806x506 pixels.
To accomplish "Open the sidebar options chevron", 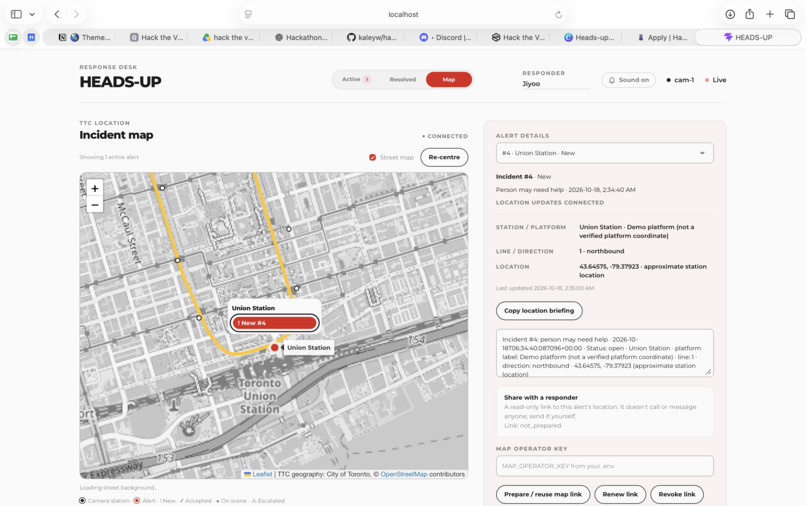I will [32, 14].
